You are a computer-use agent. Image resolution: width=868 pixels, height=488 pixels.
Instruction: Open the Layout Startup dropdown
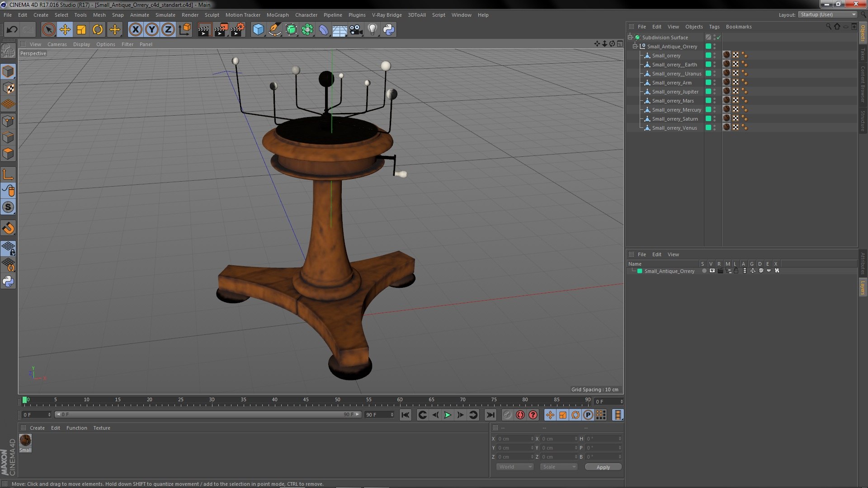tap(828, 15)
